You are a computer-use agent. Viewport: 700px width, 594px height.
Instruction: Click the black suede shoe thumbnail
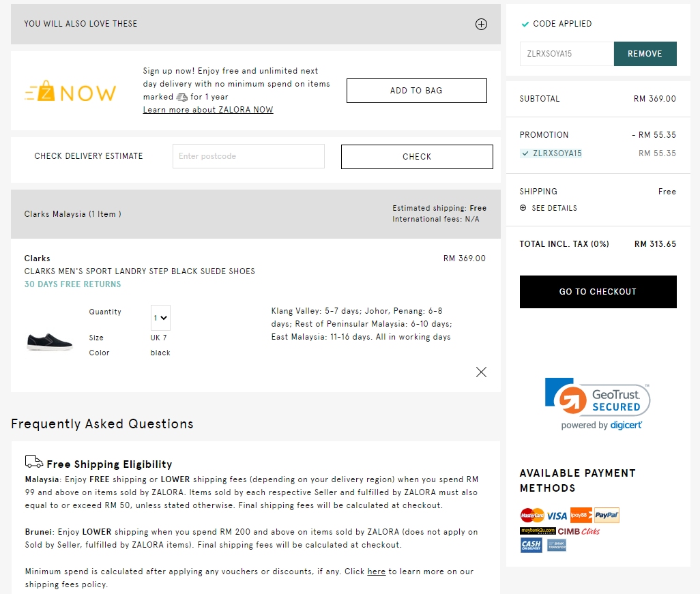tap(49, 341)
